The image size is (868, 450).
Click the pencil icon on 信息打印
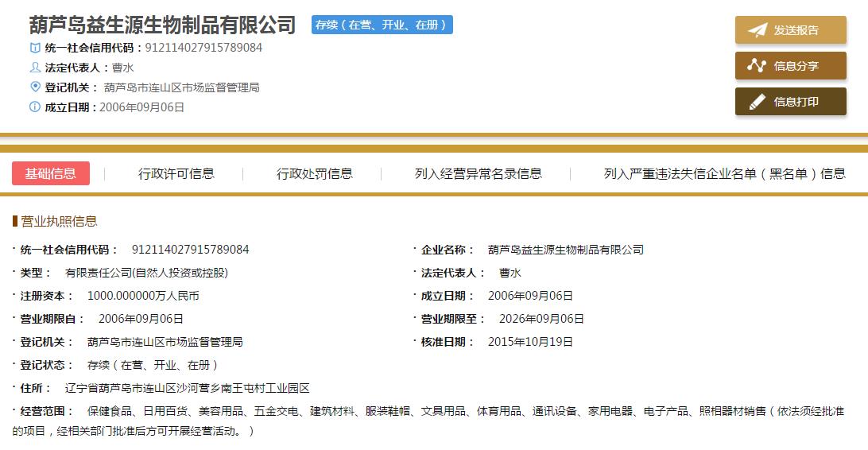tap(757, 102)
